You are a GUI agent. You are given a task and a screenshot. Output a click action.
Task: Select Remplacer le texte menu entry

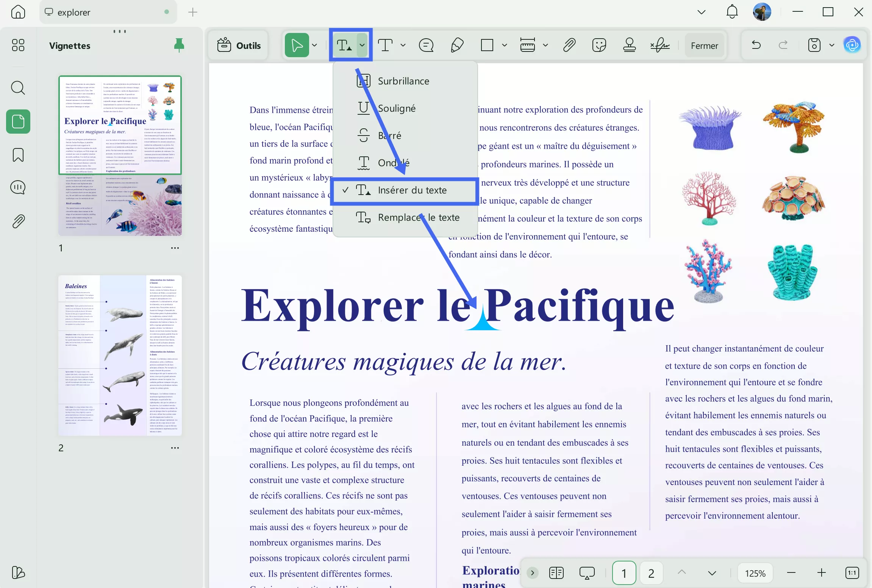pyautogui.click(x=418, y=217)
